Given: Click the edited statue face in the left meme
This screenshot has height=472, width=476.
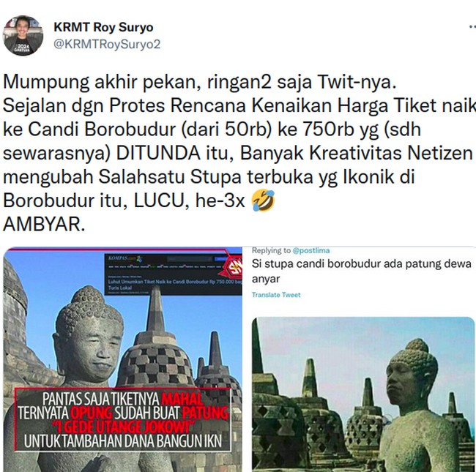Looking at the screenshot, I should pyautogui.click(x=92, y=349).
